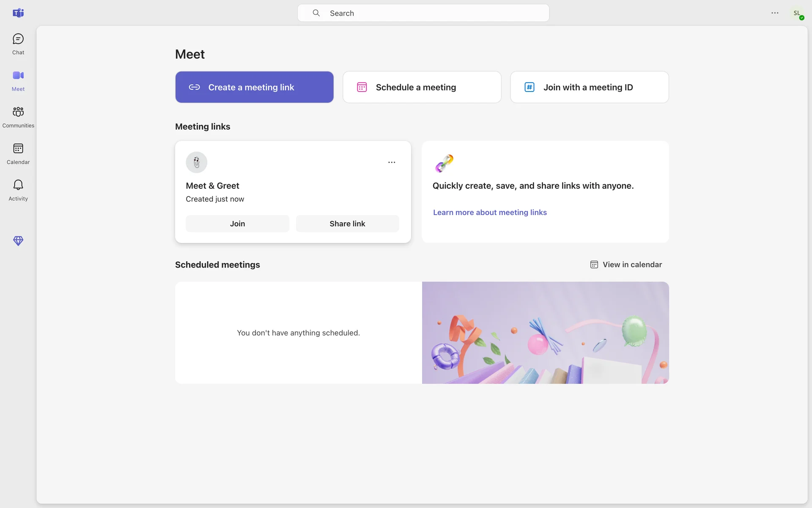The image size is (812, 508).
Task: Click View in calendar link
Action: pos(626,265)
